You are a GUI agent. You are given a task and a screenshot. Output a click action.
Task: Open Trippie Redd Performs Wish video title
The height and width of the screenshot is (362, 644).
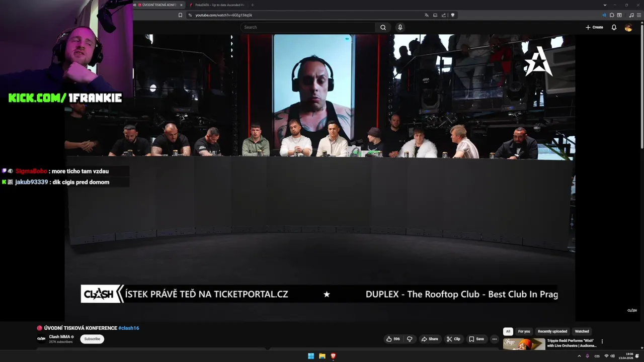[572, 343]
